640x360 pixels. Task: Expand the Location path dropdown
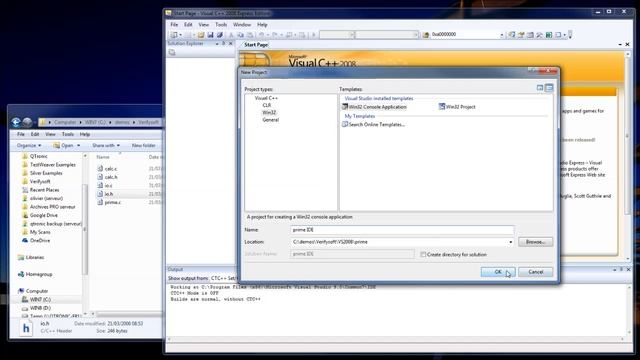[x=510, y=242]
